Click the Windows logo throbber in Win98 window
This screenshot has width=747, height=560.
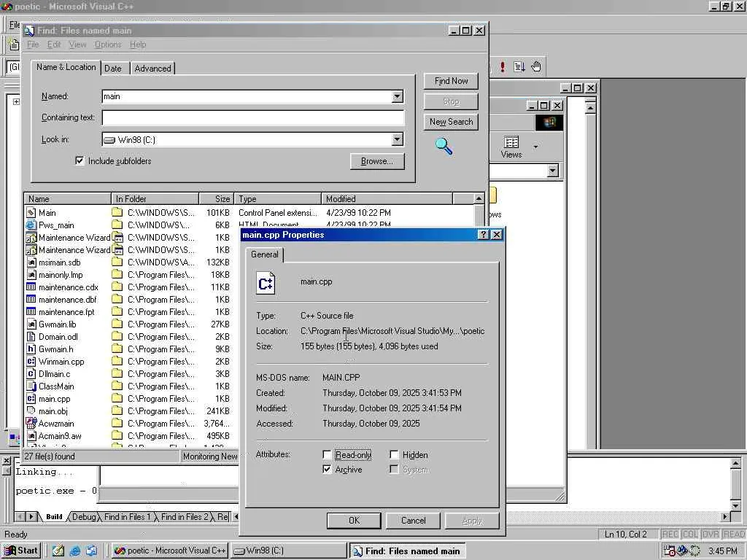(549, 122)
